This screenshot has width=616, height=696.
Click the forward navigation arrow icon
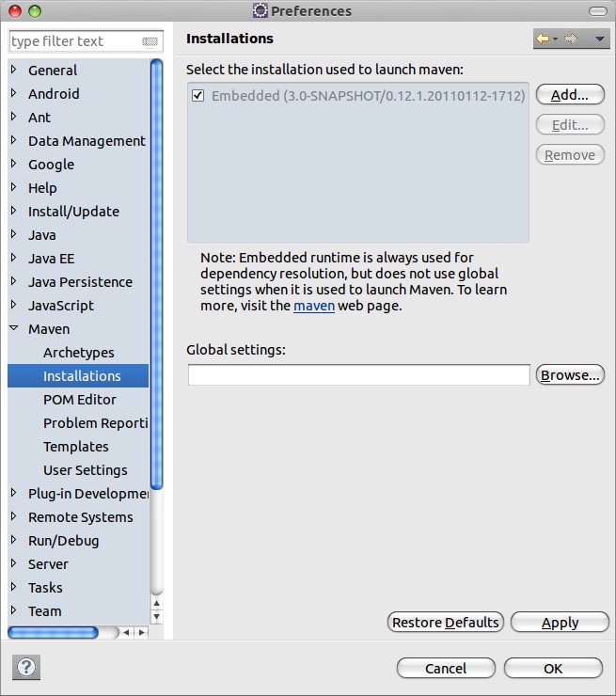click(x=571, y=40)
